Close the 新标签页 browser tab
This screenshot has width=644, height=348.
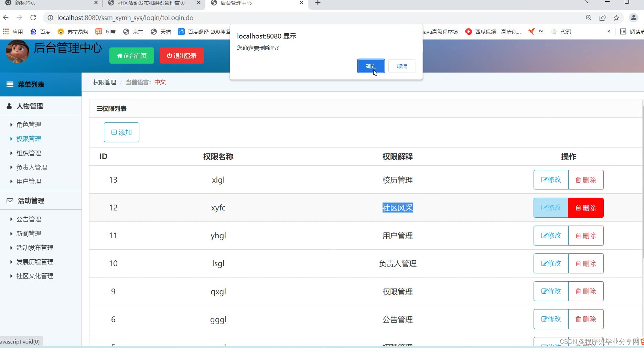click(x=96, y=3)
